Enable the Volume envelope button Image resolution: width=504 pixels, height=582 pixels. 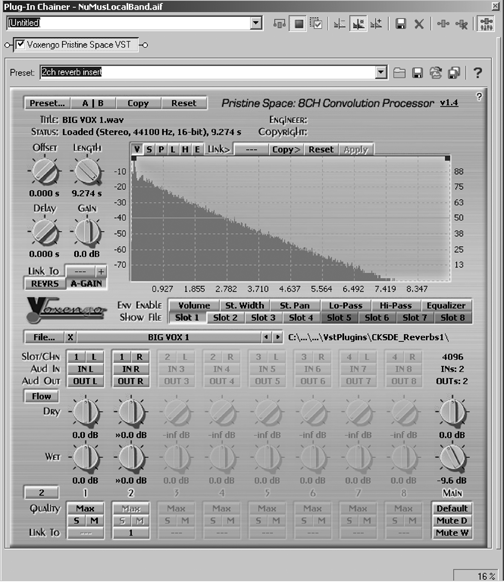click(194, 305)
